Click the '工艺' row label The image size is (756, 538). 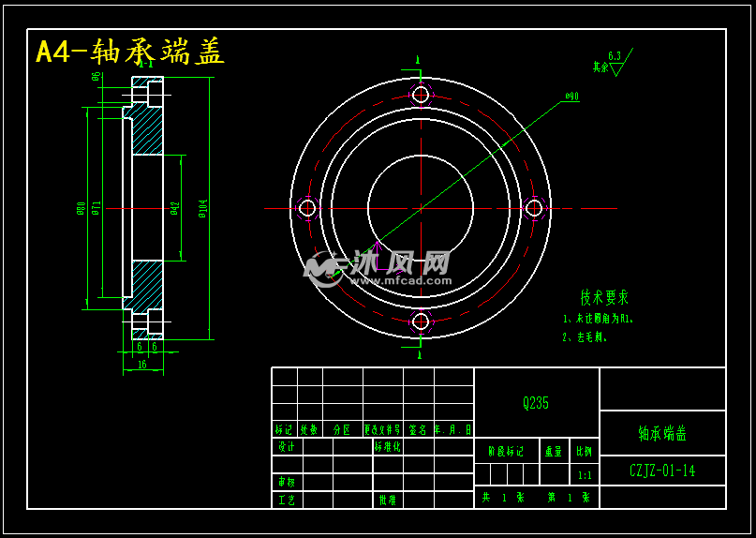click(x=287, y=501)
